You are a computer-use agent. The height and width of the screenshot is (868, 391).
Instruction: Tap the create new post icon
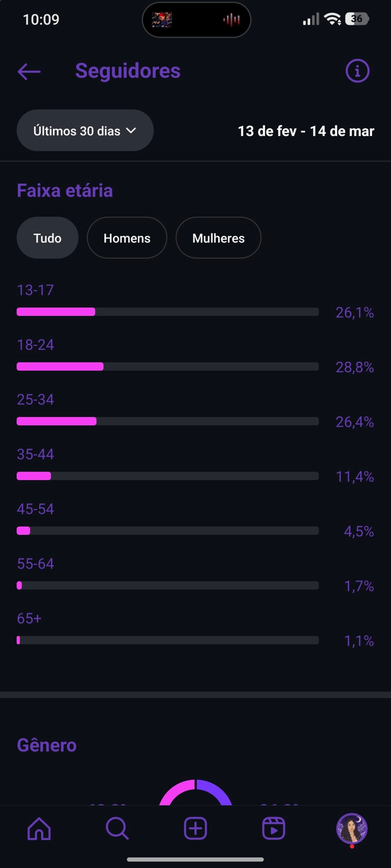coord(195,828)
